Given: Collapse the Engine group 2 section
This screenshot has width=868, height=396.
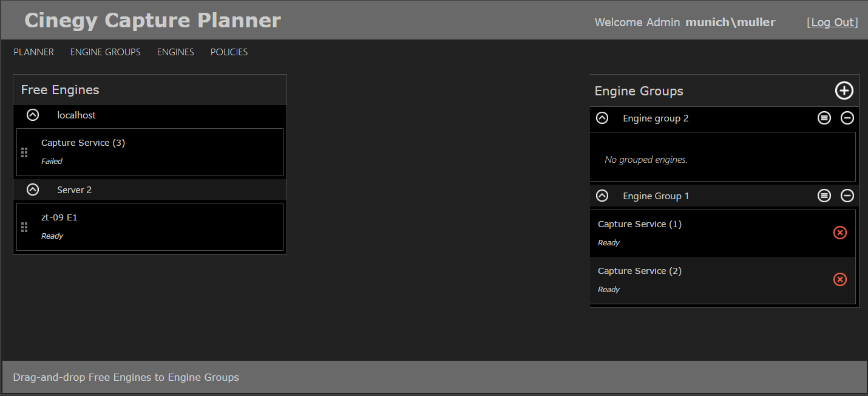Looking at the screenshot, I should click(x=602, y=118).
